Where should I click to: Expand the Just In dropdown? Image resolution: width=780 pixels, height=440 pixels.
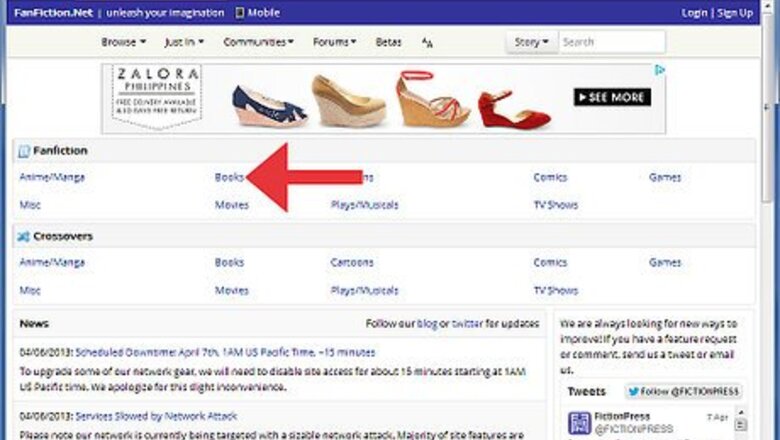(184, 42)
